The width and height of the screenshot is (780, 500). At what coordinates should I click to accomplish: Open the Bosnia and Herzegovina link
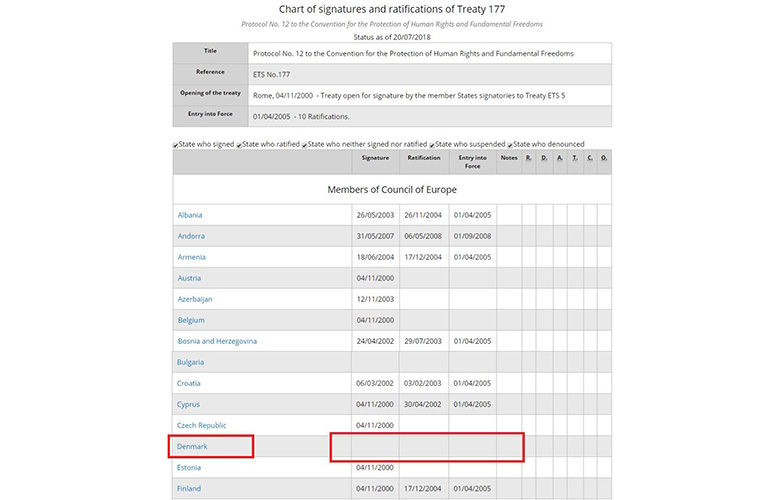click(x=217, y=341)
